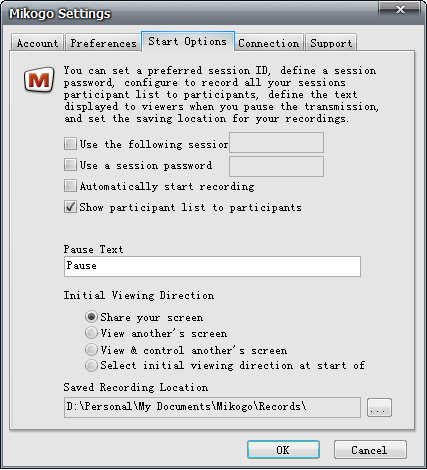Click the session ID input field
The height and width of the screenshot is (470, 427).
click(x=276, y=143)
